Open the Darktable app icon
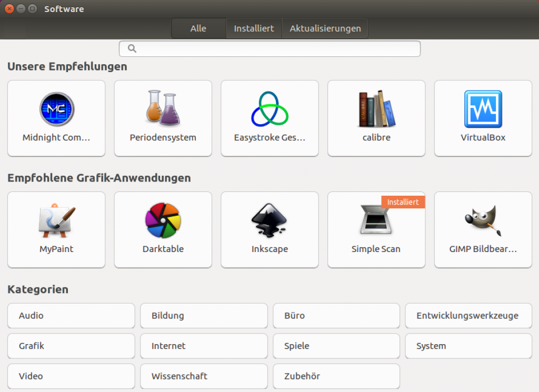 (163, 229)
